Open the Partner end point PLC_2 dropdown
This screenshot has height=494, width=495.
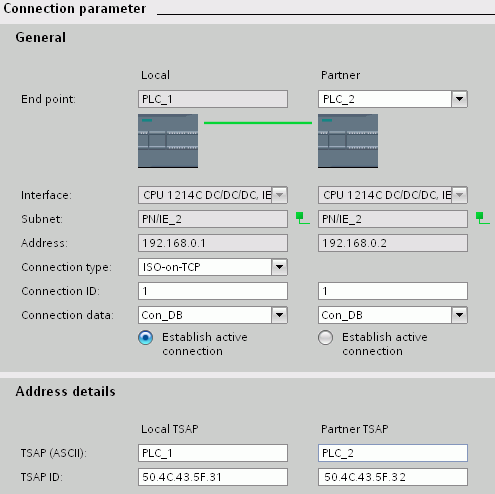tap(459, 99)
